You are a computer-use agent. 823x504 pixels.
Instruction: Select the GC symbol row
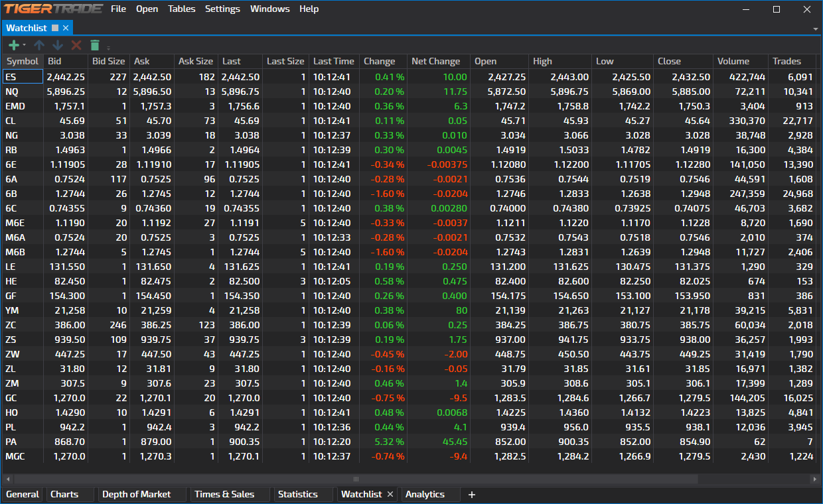click(410, 398)
